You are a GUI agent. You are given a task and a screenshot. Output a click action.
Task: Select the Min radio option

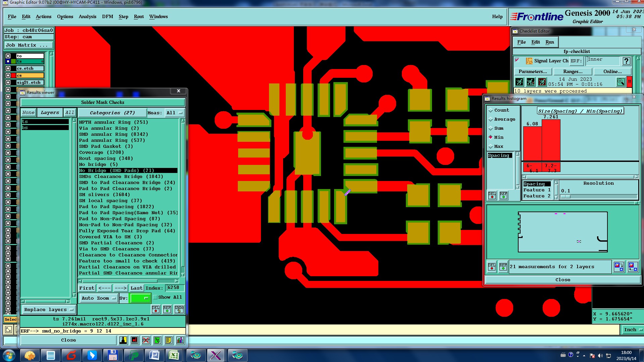click(x=491, y=137)
